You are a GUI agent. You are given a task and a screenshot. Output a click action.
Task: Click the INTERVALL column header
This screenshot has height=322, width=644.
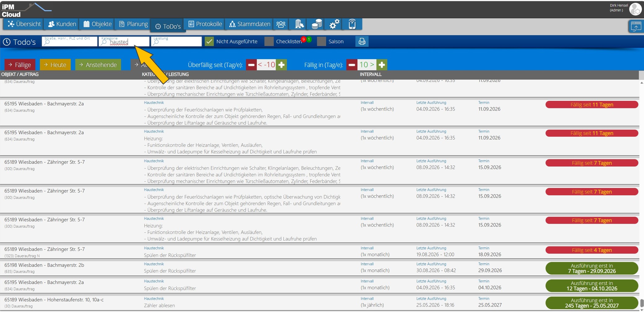pos(371,74)
